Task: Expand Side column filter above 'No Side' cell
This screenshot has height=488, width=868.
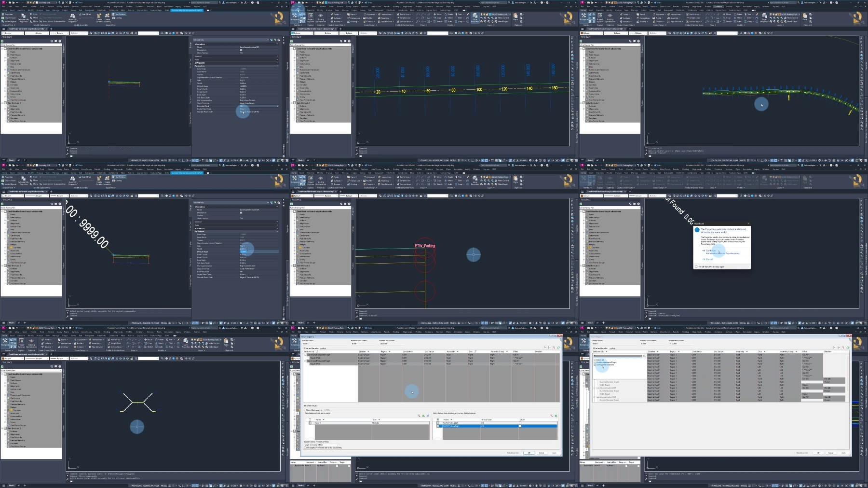Action: coord(379,419)
